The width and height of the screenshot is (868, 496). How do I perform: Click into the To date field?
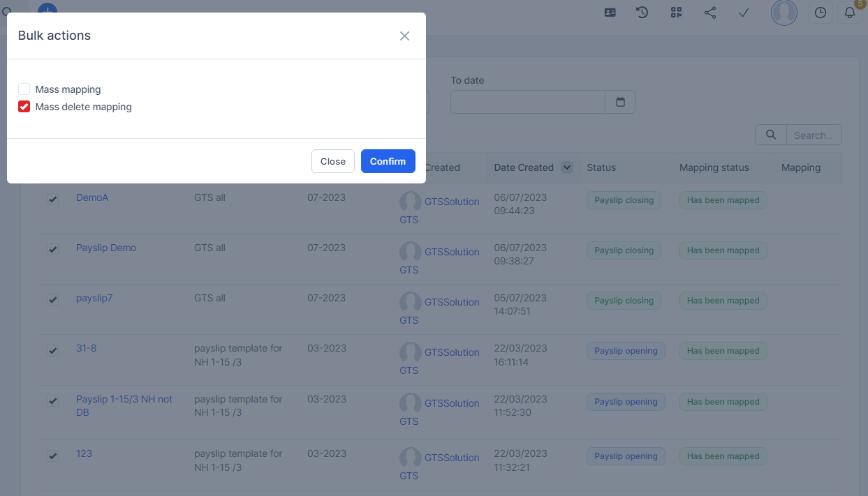[527, 102]
